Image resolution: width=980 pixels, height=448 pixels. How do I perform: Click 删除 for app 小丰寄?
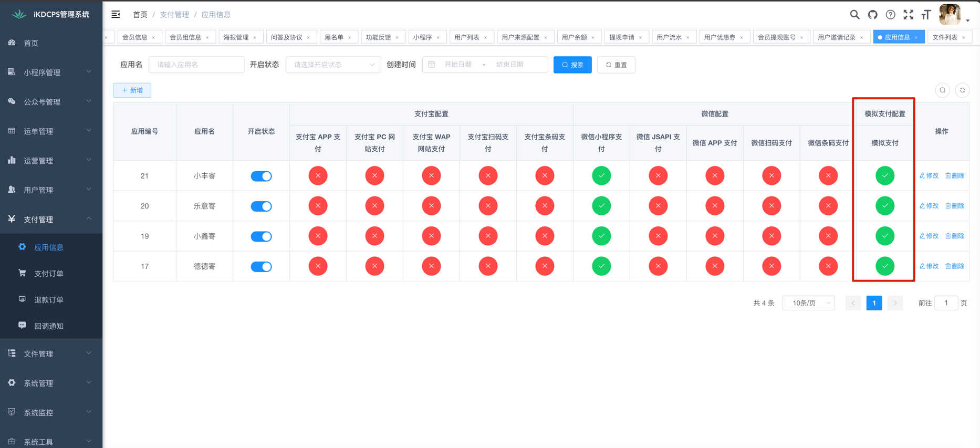[955, 176]
